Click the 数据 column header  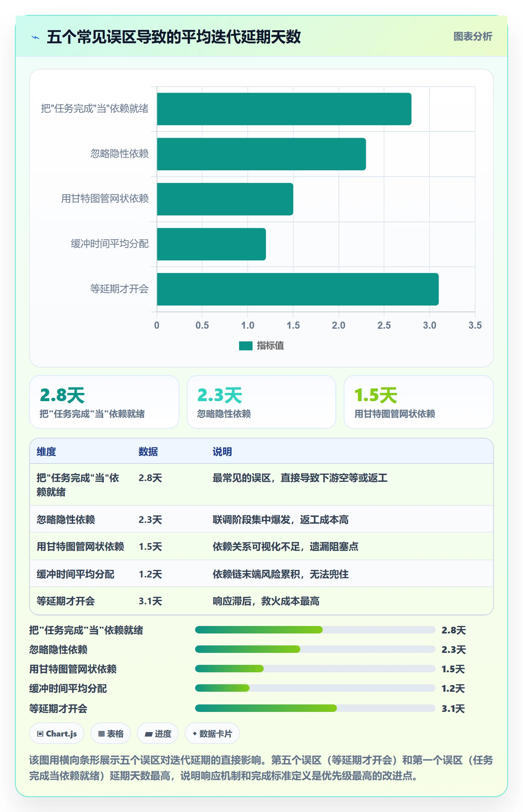point(148,452)
